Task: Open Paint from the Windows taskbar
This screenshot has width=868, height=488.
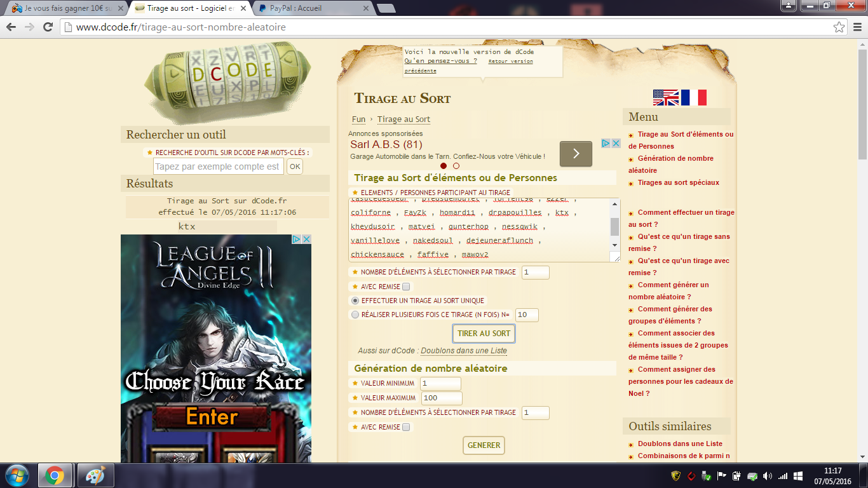Action: pos(96,475)
